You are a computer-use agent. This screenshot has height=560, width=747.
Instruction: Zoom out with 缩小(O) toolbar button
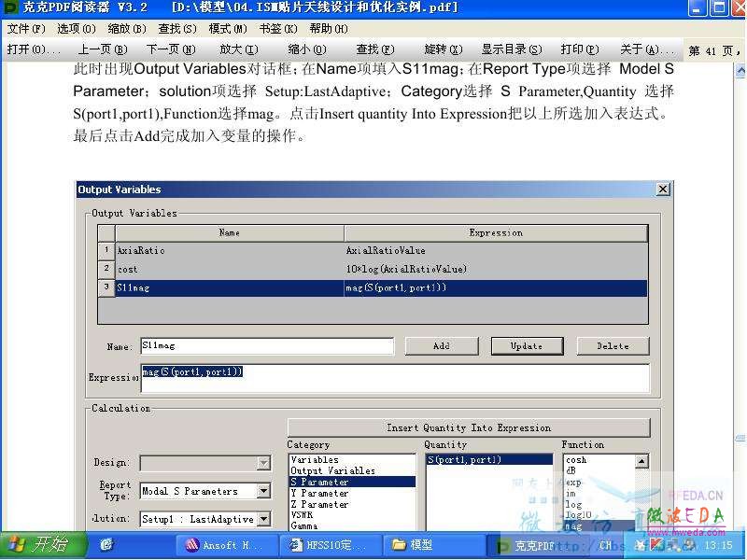click(x=307, y=49)
